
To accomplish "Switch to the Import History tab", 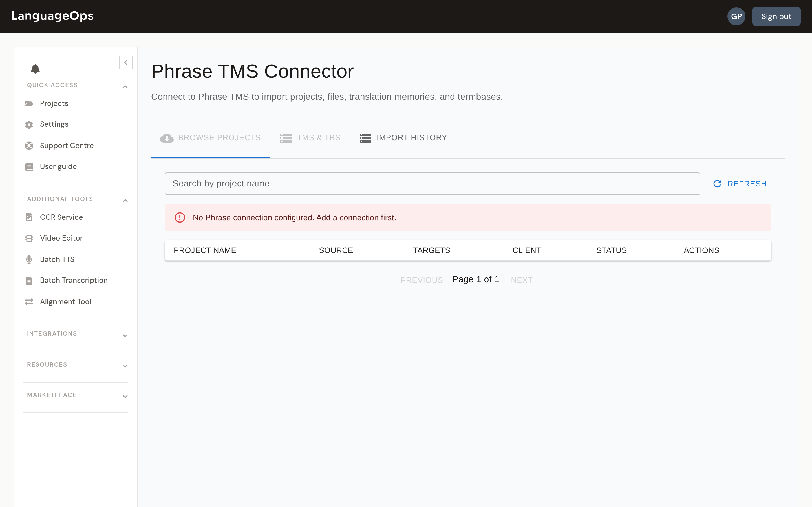I will point(403,138).
